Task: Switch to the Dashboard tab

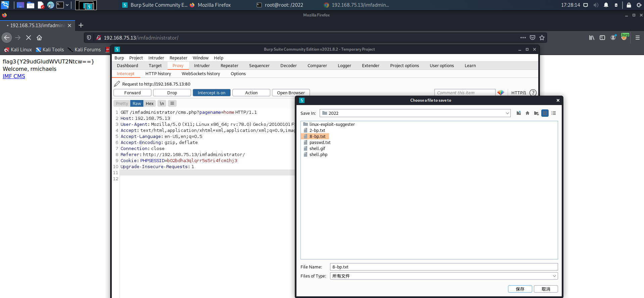Action: tap(127, 65)
